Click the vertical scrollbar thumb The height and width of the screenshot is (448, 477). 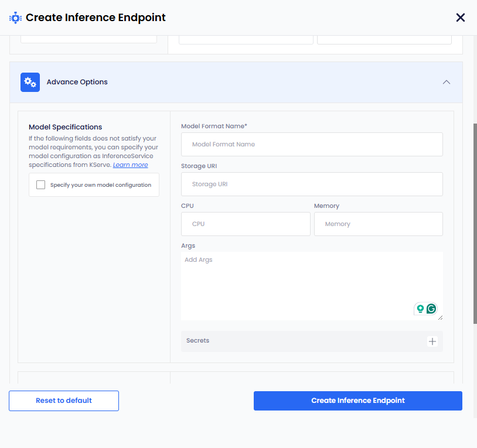475,223
